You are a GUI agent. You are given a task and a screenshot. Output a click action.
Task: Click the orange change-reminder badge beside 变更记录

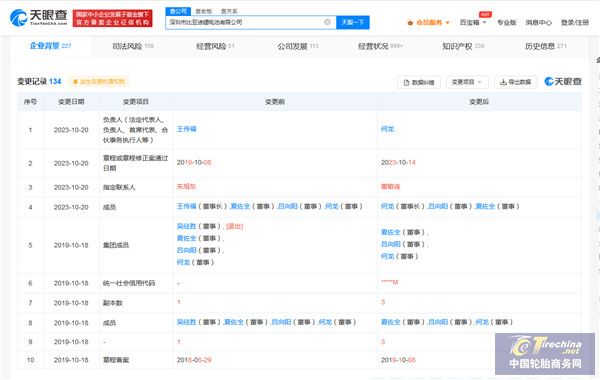pyautogui.click(x=99, y=82)
